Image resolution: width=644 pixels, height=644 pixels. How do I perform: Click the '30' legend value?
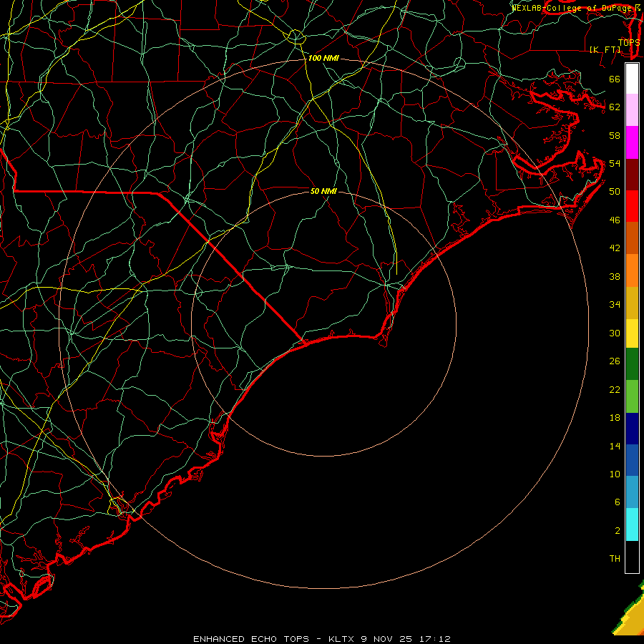point(615,333)
